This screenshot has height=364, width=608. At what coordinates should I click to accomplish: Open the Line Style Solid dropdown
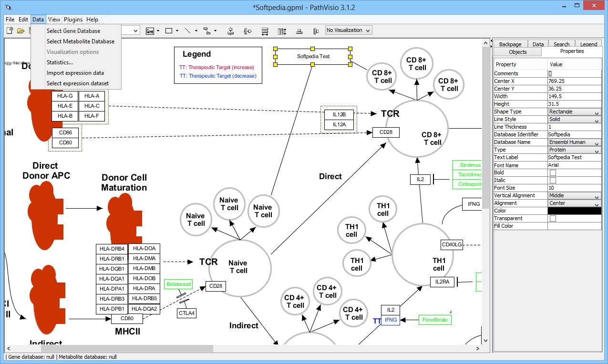pos(574,119)
